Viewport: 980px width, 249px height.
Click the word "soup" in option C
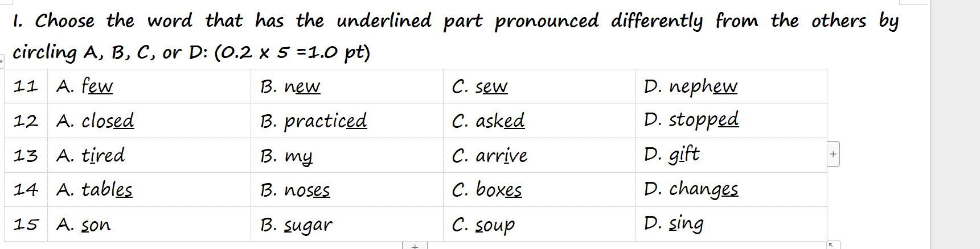[495, 225]
